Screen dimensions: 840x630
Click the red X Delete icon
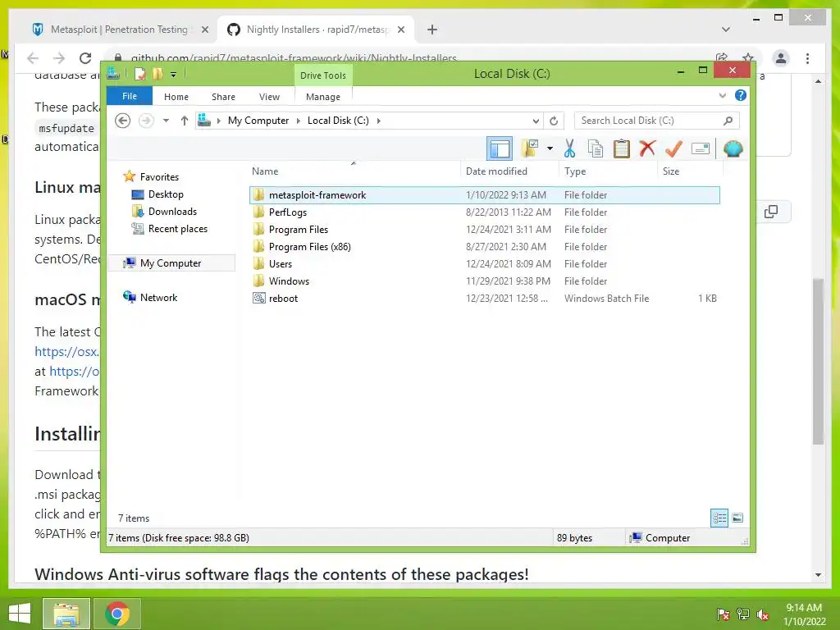coord(647,148)
